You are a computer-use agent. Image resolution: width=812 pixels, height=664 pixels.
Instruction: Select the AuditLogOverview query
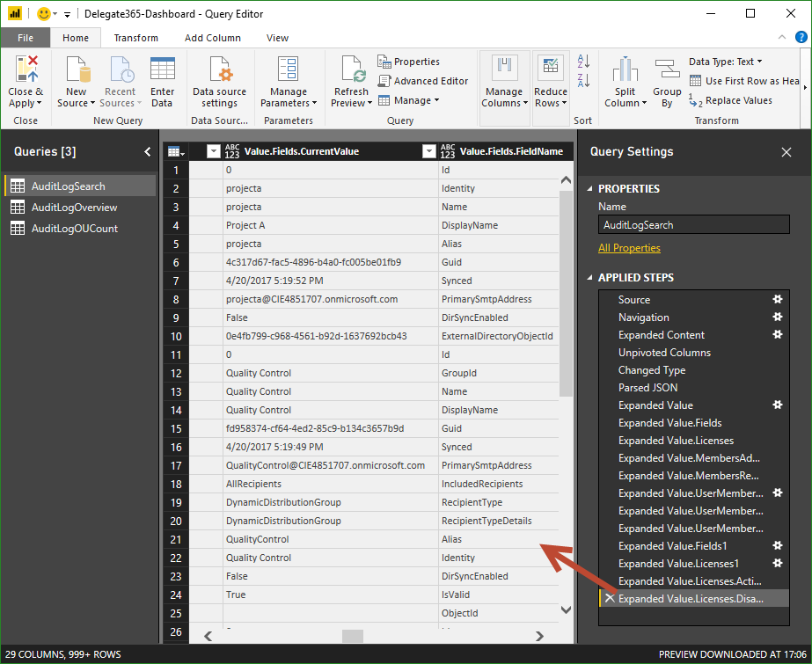(x=74, y=208)
